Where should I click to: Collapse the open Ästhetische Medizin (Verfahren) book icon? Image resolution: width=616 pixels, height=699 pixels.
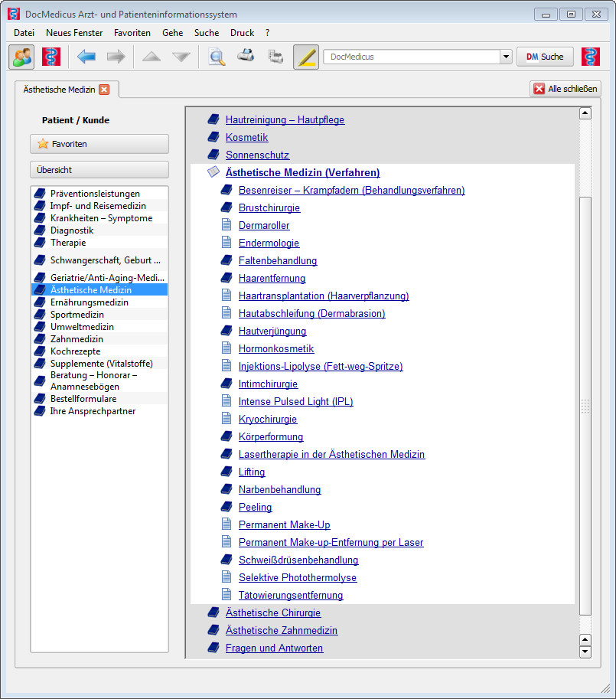pyautogui.click(x=213, y=172)
